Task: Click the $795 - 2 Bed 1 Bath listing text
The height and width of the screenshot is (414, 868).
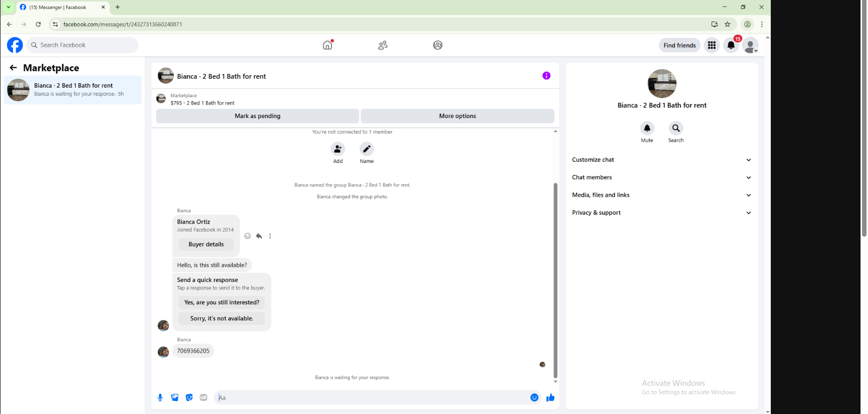Action: tap(202, 103)
